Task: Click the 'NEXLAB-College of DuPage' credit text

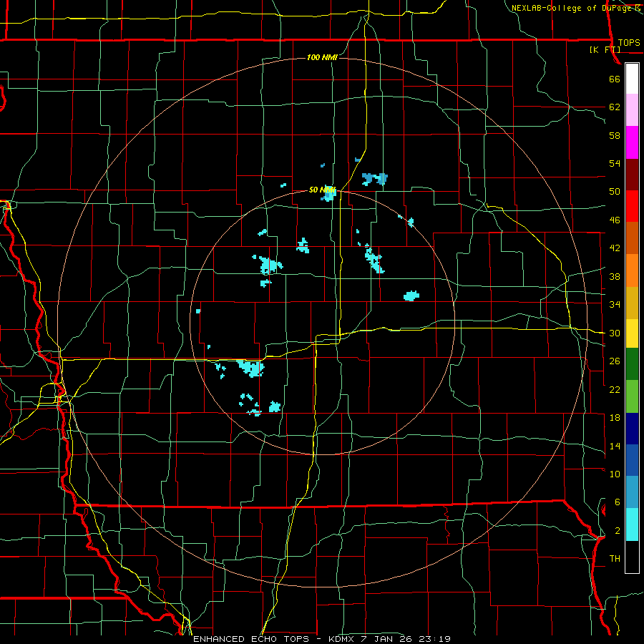Action: [x=571, y=8]
